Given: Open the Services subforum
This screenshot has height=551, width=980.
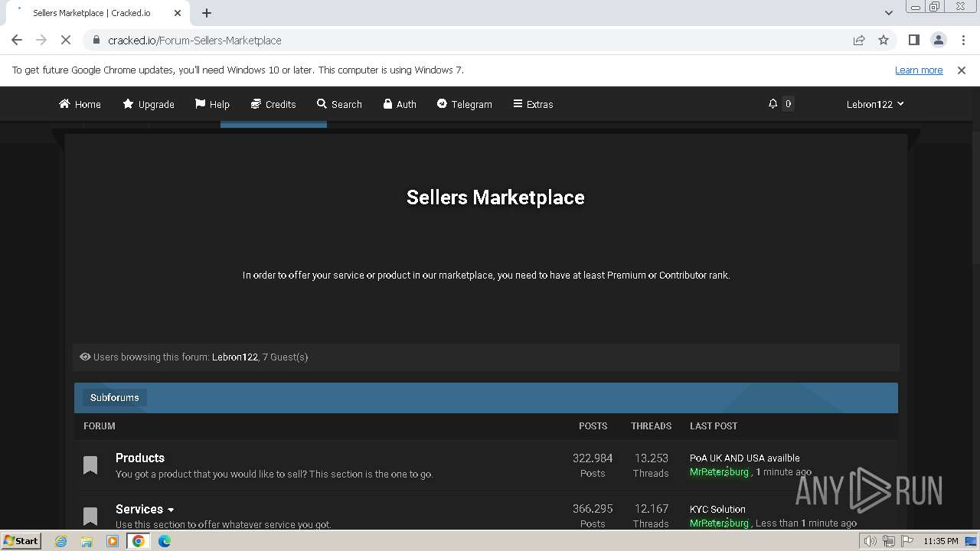Looking at the screenshot, I should (x=139, y=509).
